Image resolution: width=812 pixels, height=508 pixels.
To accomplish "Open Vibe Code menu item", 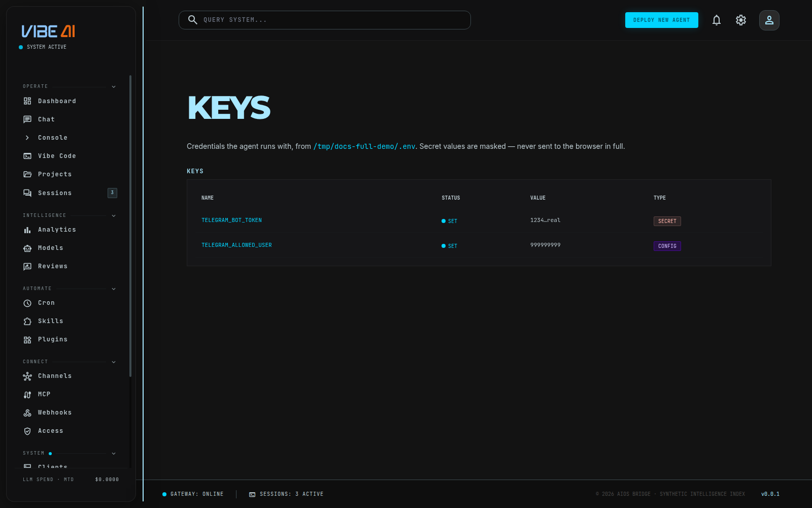I will click(70, 156).
